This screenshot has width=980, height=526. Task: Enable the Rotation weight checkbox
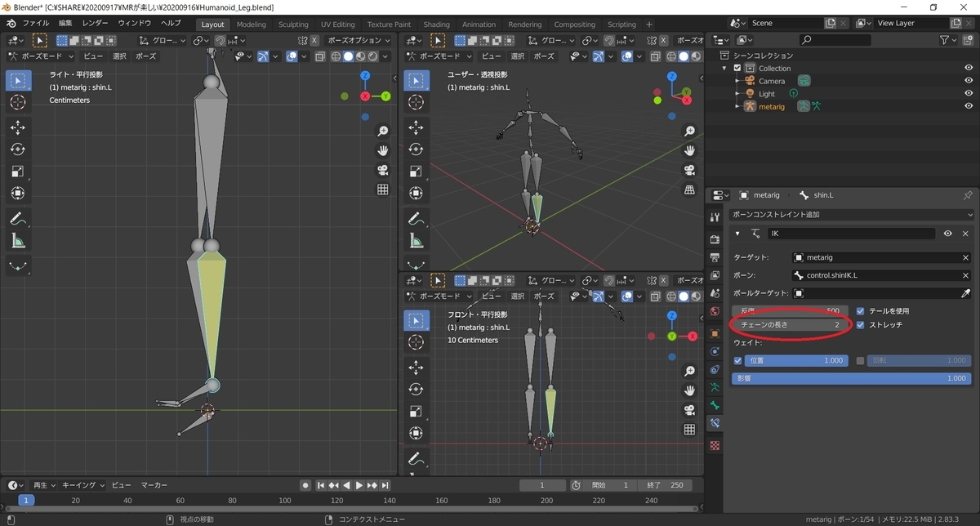pos(861,360)
